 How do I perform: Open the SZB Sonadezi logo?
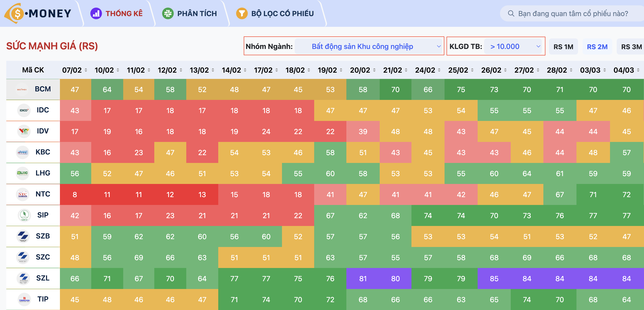23,236
